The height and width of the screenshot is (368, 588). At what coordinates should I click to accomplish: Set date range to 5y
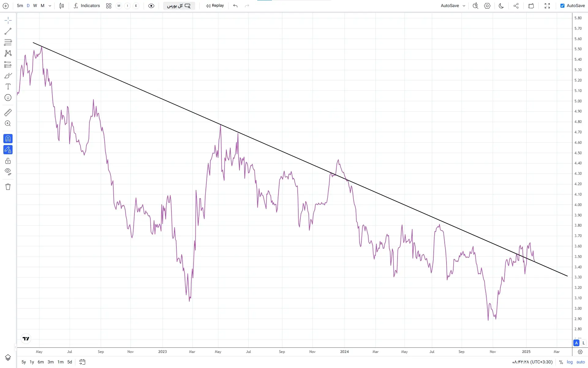tap(24, 362)
